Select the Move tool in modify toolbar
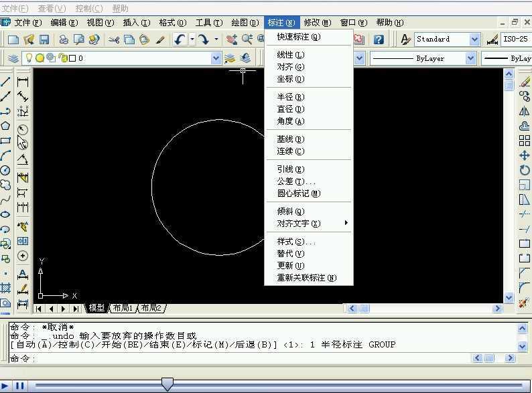532x393 pixels. pos(525,155)
